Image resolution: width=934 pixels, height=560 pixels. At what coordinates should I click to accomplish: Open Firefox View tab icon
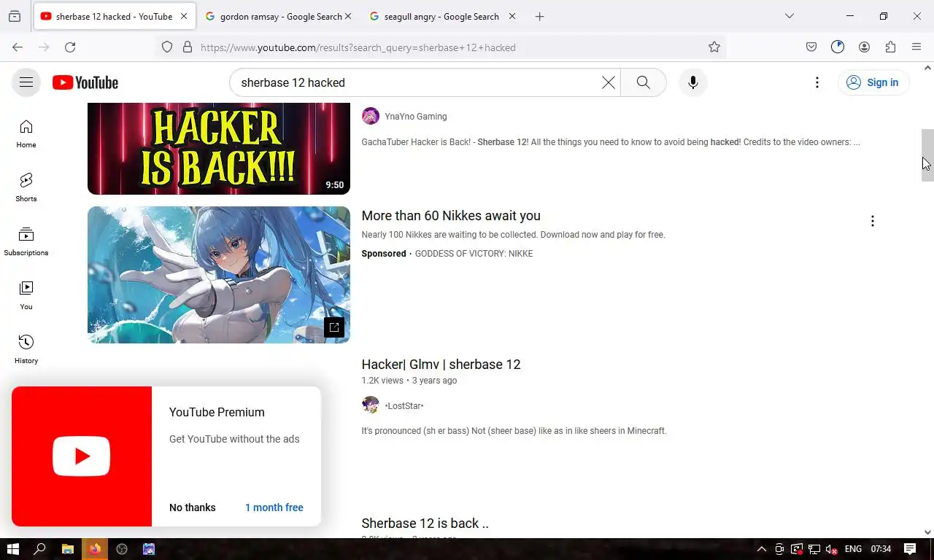click(x=15, y=16)
